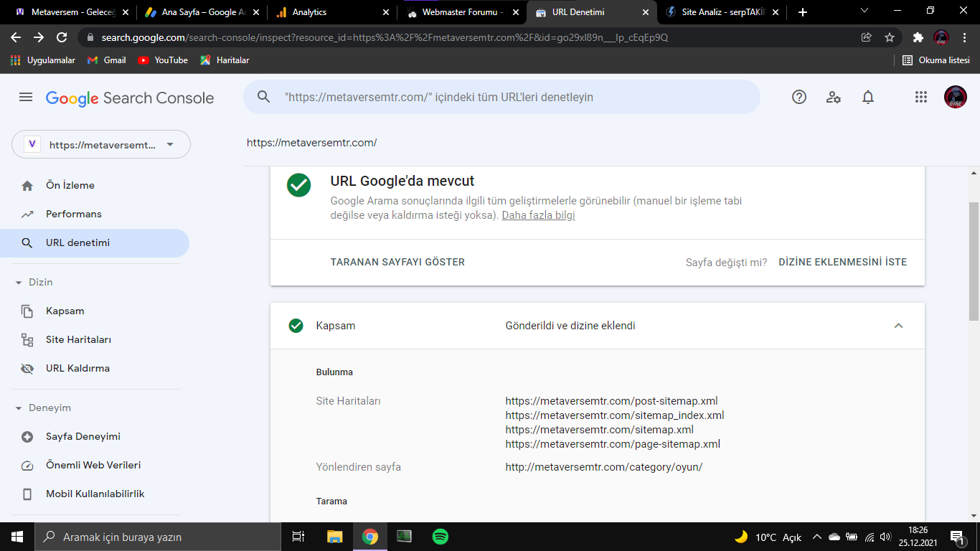Click the volume icon in the system tray
Viewport: 980px width, 551px height.
pos(885,537)
